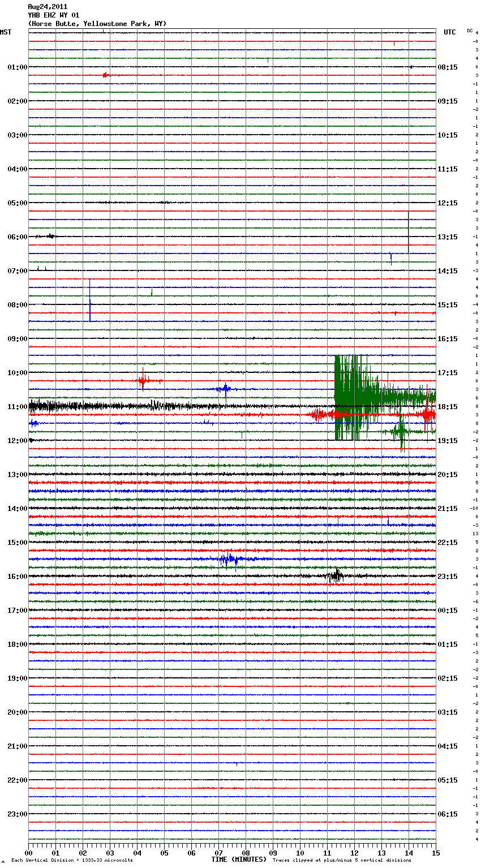The image size is (481, 868).
Task: Click the Each Vertical Division microvolts note
Action: click(72, 860)
